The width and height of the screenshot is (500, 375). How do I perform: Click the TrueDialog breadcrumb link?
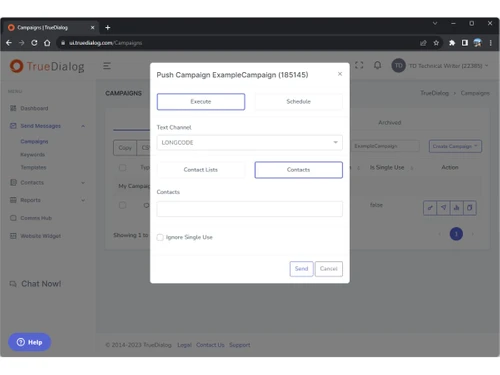pyautogui.click(x=434, y=93)
